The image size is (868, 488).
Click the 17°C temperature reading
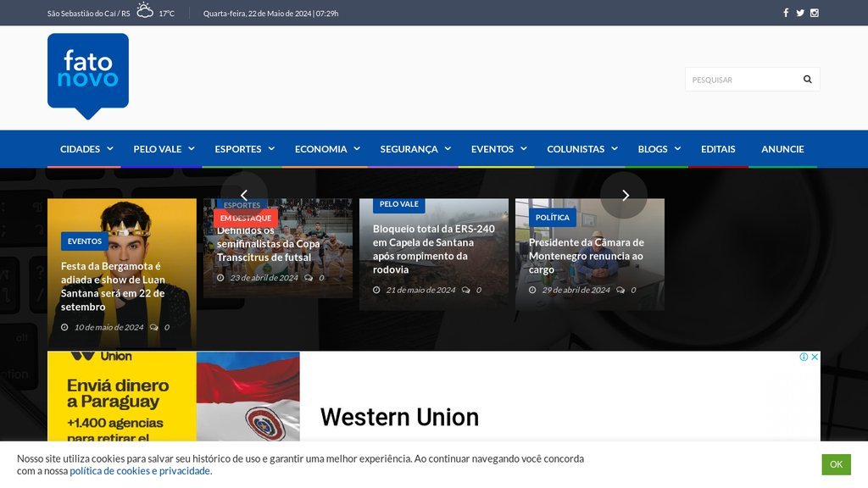coord(167,14)
